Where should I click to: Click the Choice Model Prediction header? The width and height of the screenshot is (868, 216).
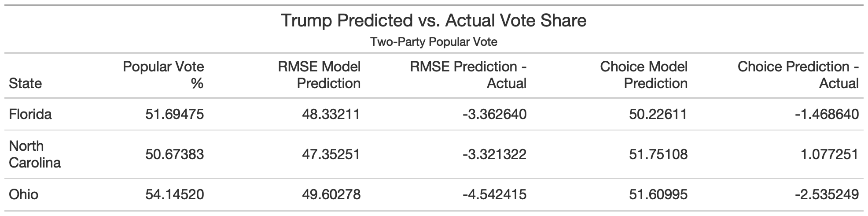(x=644, y=75)
